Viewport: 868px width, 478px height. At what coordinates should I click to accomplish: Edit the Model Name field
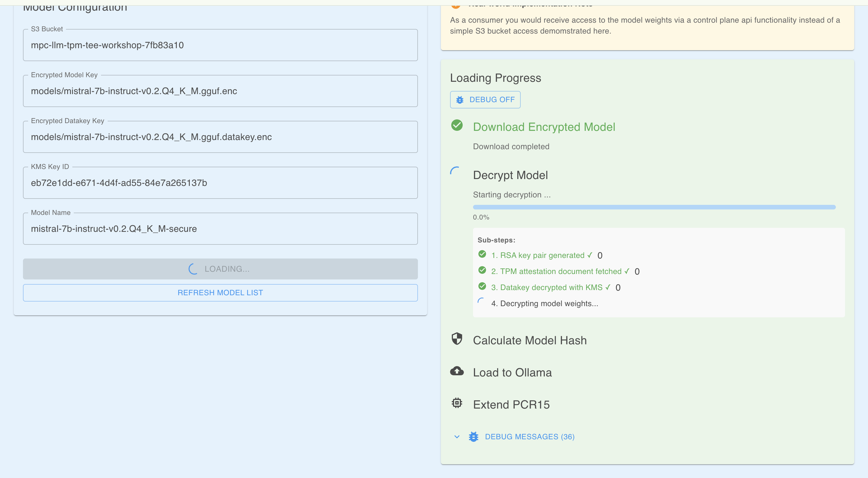(x=220, y=229)
